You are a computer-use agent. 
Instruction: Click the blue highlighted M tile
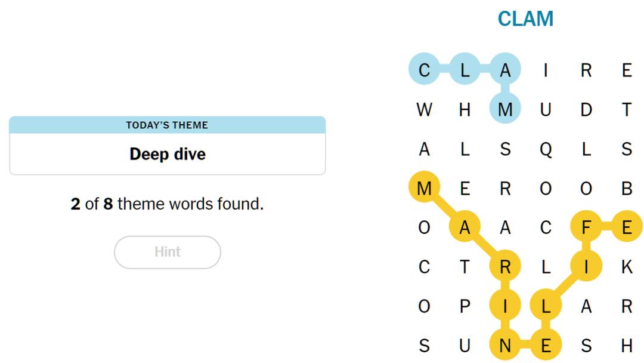coord(505,110)
